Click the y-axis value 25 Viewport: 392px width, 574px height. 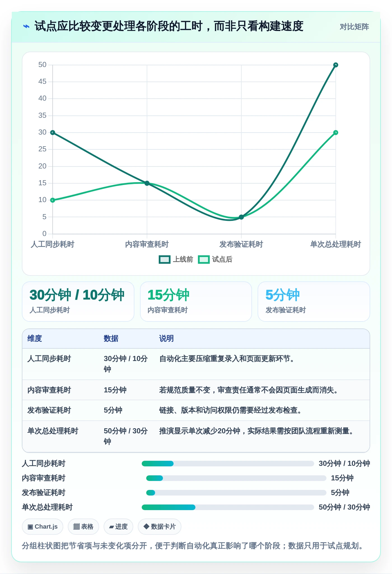[43, 149]
